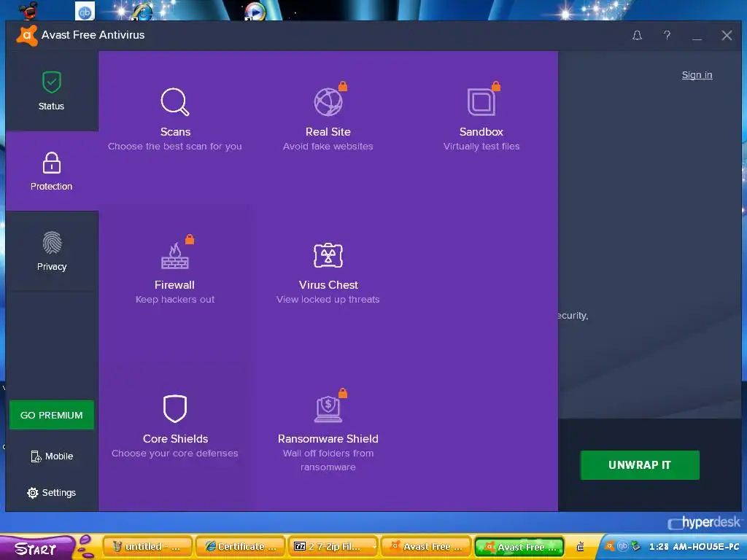This screenshot has height=560, width=747.
Task: Click 'Keep hackers out' text
Action: 175,300
